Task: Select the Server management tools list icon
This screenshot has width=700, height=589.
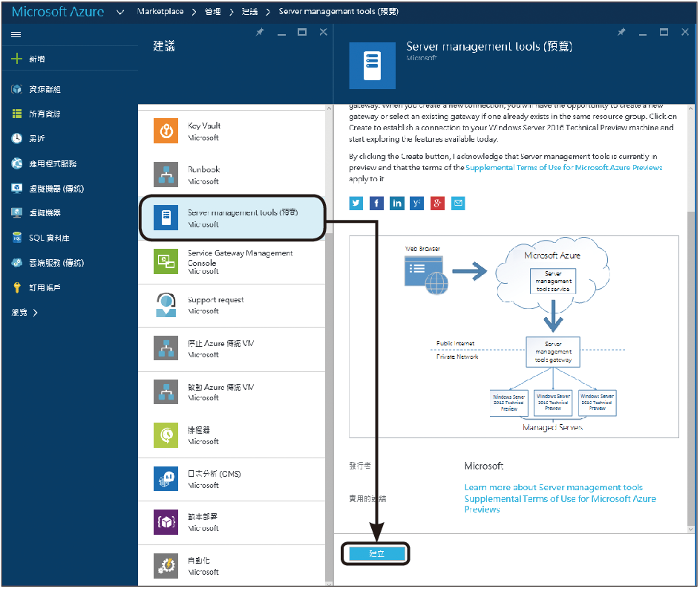Action: coord(166,218)
